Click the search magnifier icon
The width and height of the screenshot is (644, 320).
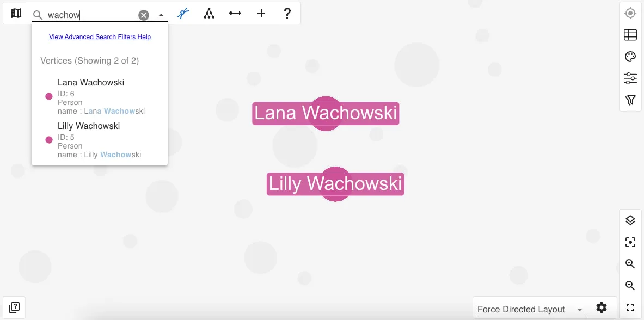(38, 15)
